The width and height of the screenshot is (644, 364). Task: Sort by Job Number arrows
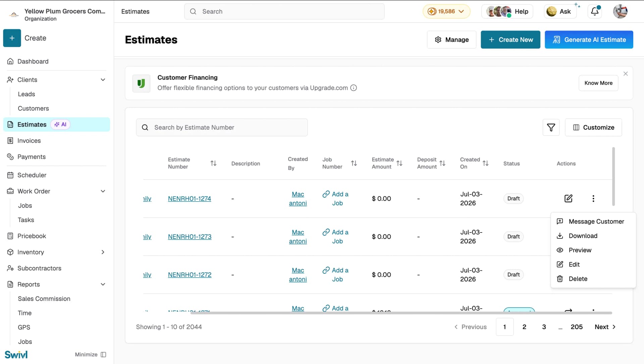(x=354, y=163)
